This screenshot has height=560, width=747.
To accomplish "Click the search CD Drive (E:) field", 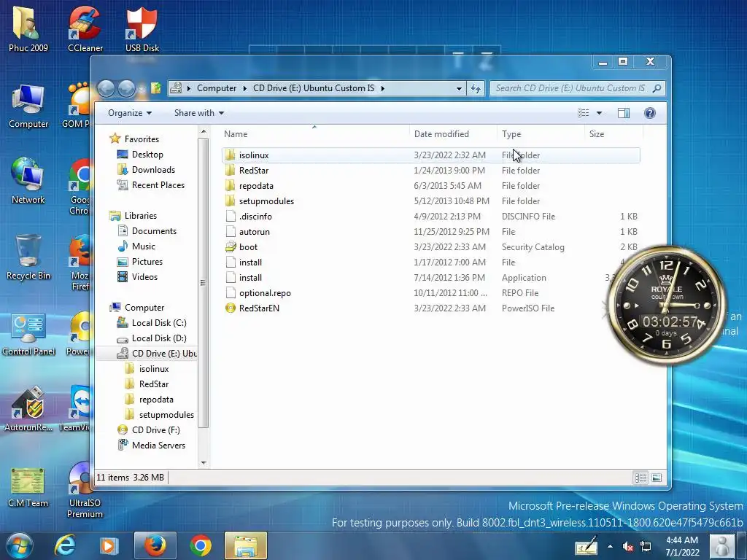I will click(x=570, y=88).
